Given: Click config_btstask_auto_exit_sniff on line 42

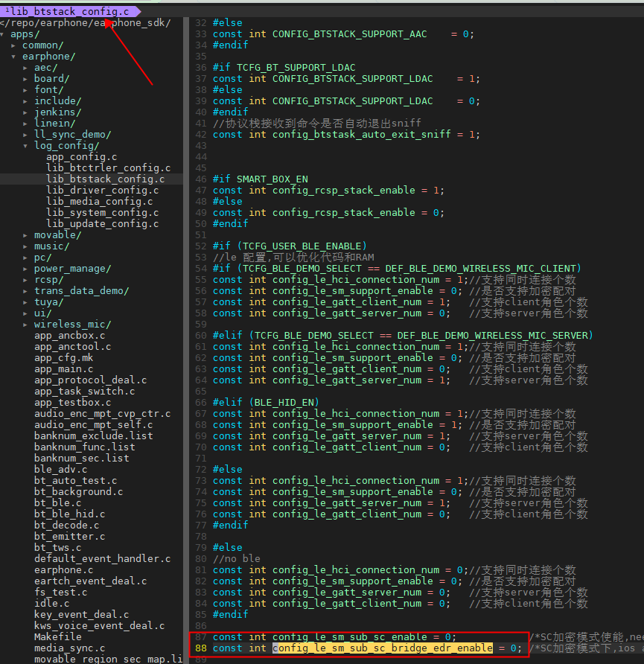Looking at the screenshot, I should 362,135.
